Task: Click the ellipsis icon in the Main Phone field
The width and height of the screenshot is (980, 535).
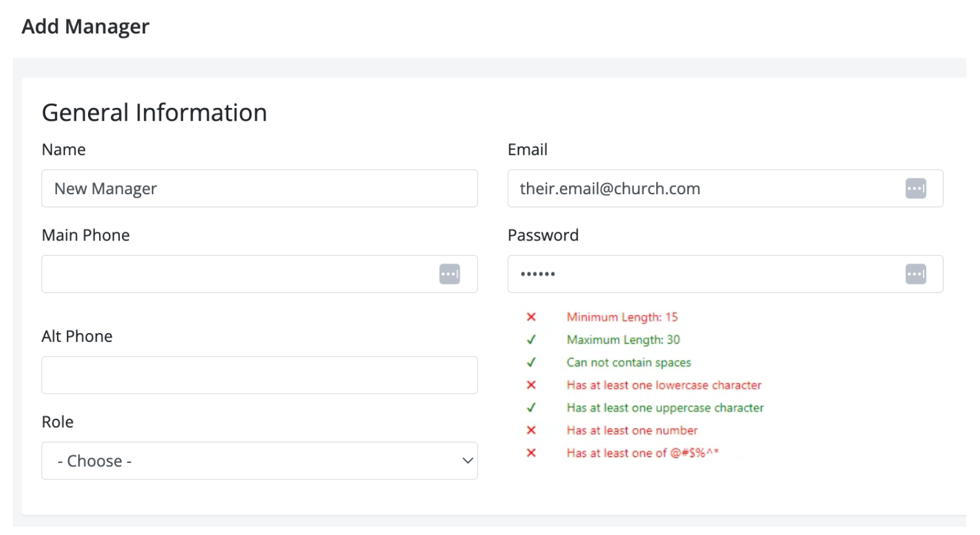Action: click(450, 274)
